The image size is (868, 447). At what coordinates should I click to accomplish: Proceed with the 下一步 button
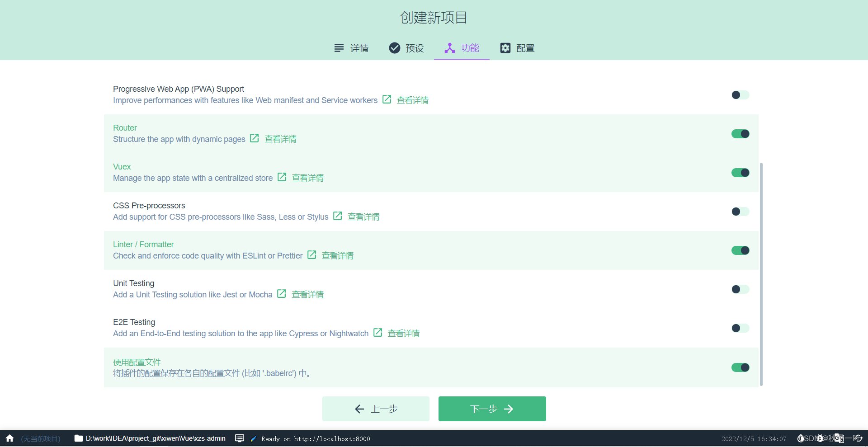click(492, 409)
